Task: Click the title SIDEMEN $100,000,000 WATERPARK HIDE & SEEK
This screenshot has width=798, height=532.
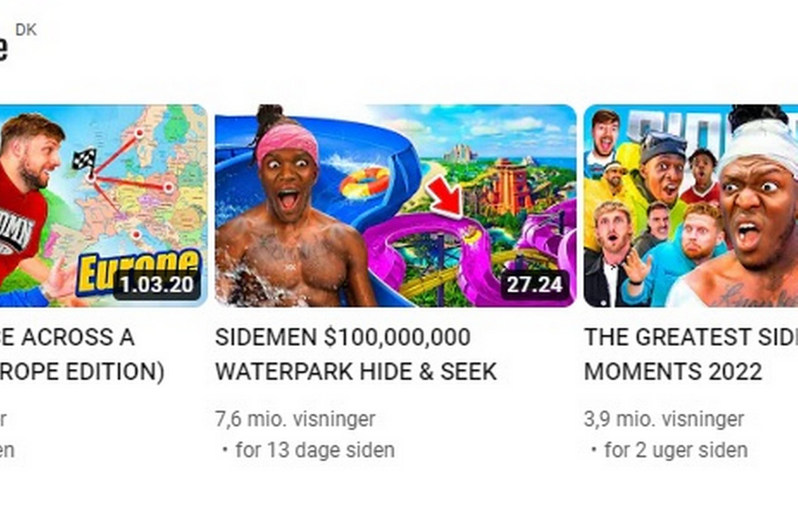Action: tap(356, 354)
